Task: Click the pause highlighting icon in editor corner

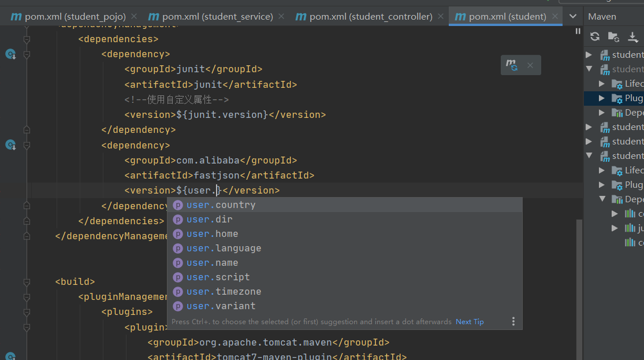Action: tap(578, 31)
